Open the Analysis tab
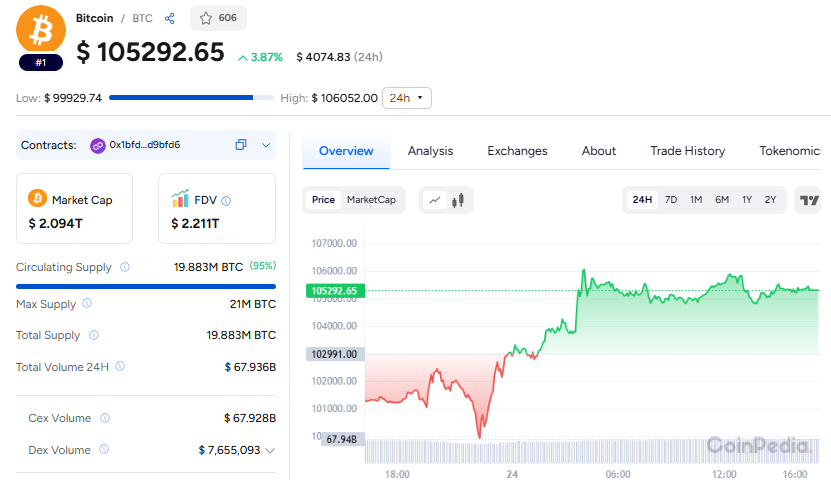This screenshot has height=480, width=831. pyautogui.click(x=430, y=151)
